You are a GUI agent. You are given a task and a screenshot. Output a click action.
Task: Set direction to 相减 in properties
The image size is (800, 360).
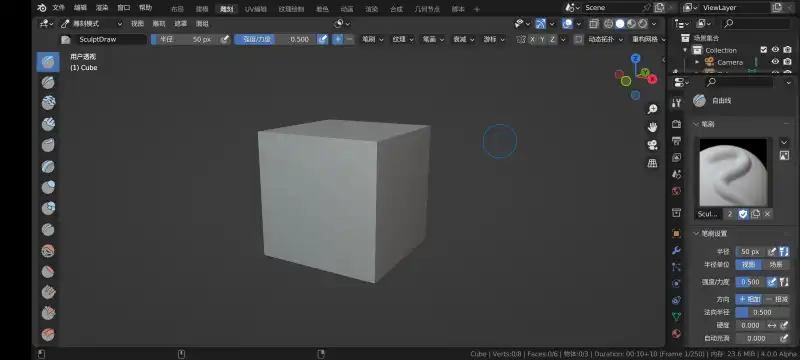(777, 299)
